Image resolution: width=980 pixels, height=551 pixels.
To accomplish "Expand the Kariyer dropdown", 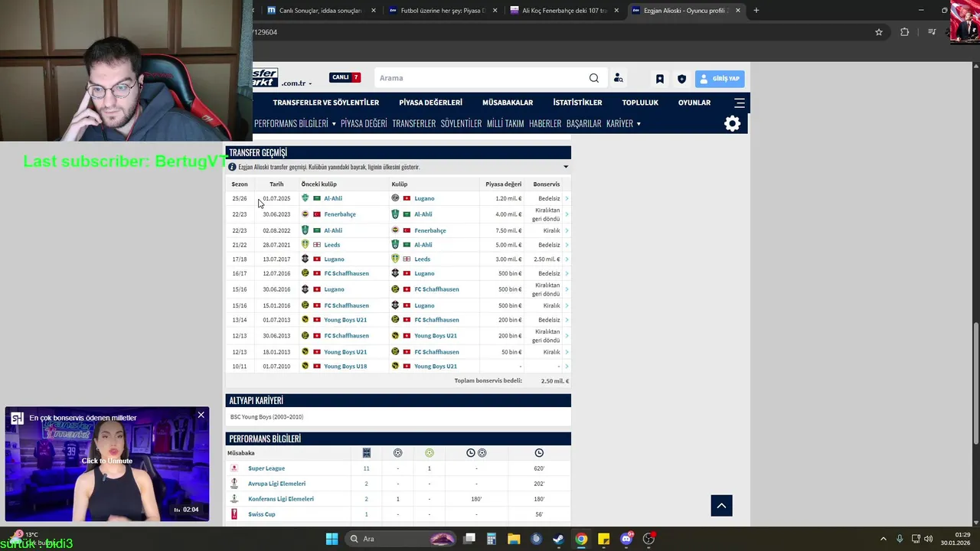I will pyautogui.click(x=639, y=124).
